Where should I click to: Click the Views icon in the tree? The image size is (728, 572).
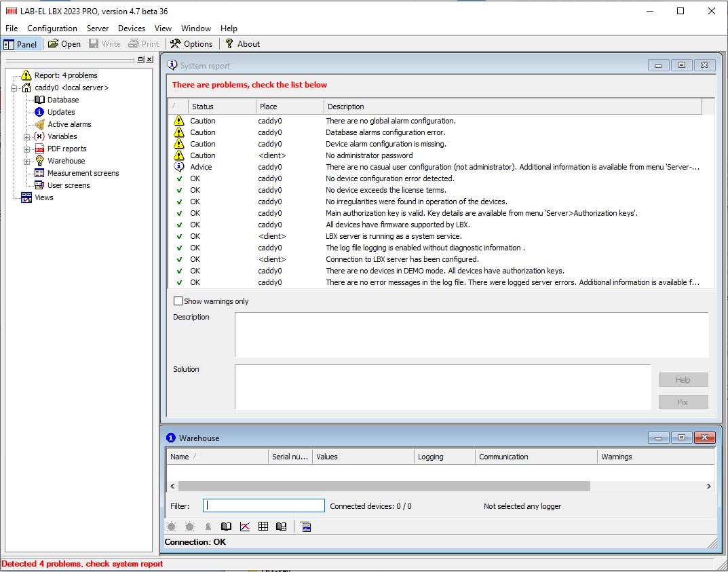[26, 197]
